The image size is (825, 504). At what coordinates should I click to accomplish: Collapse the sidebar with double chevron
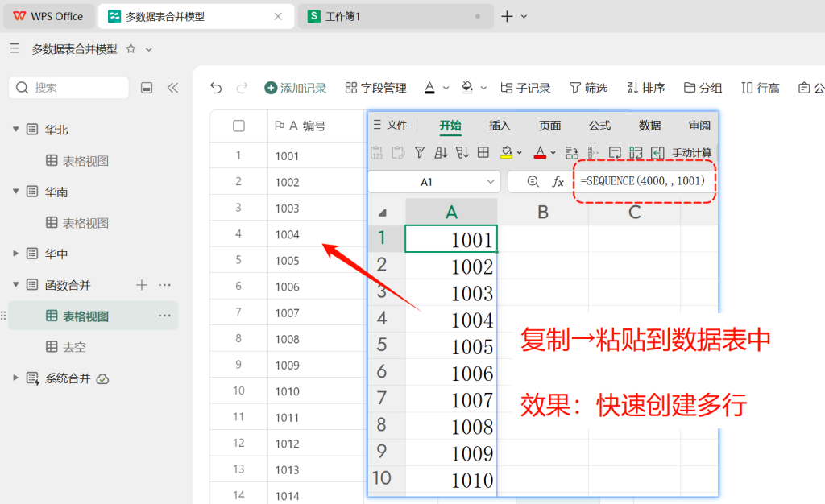[172, 88]
